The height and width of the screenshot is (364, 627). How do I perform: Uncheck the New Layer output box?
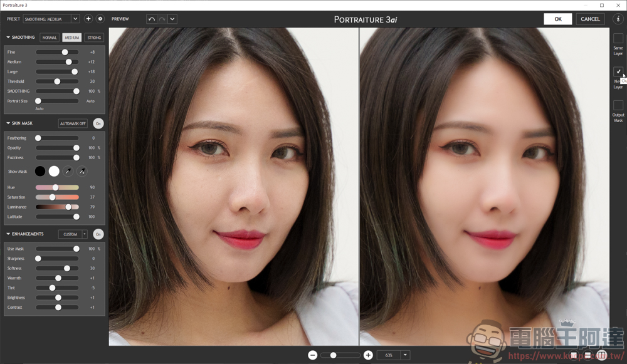(618, 71)
